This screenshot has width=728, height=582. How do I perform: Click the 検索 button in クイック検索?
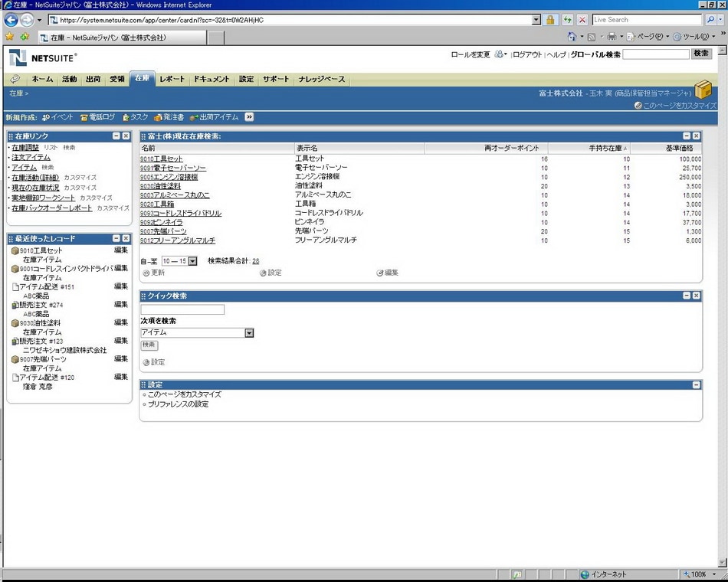[x=149, y=345]
